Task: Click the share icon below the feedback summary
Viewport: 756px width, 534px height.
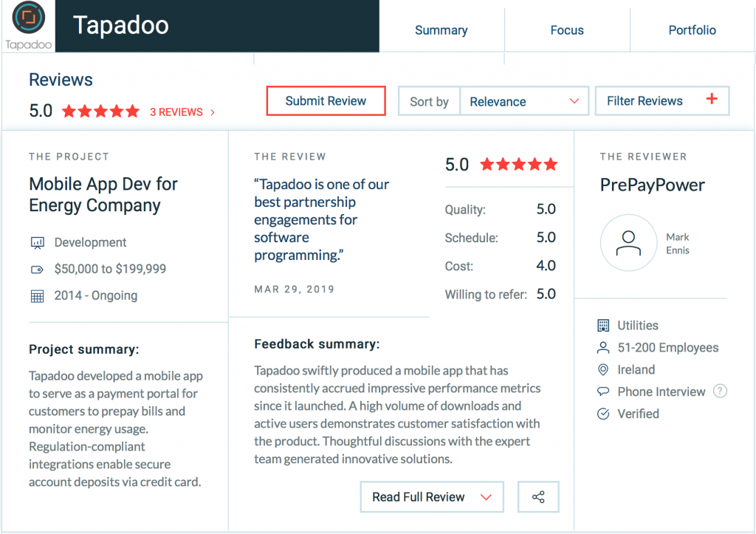Action: pos(538,496)
